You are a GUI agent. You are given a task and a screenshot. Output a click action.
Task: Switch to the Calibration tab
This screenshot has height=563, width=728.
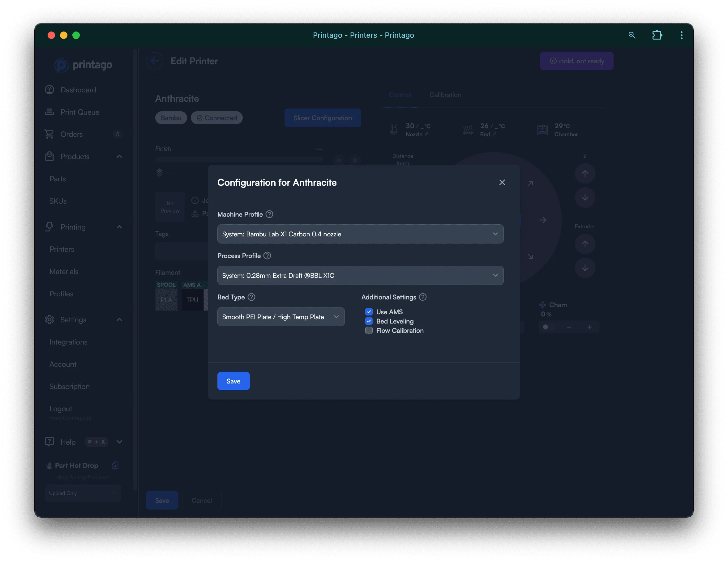(x=445, y=95)
